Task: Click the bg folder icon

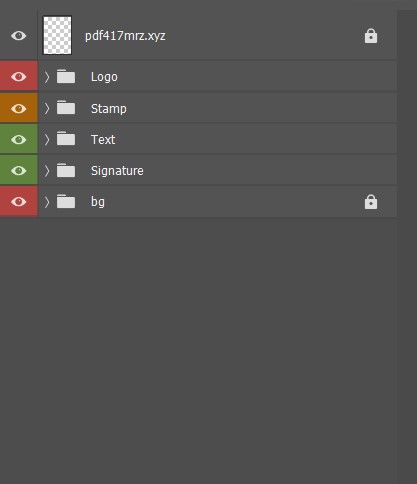Action: 66,201
